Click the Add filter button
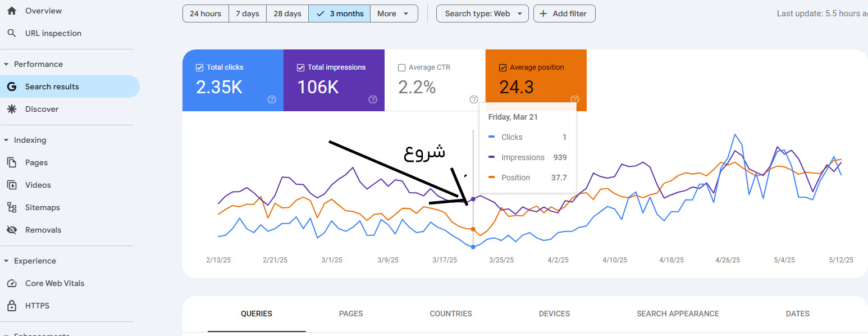The height and width of the screenshot is (336, 868). pyautogui.click(x=564, y=13)
